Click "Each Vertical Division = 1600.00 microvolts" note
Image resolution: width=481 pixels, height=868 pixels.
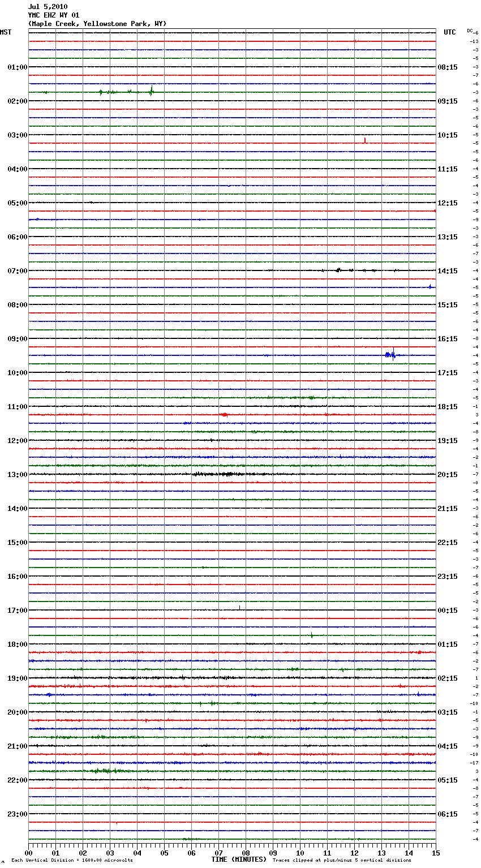point(72,860)
